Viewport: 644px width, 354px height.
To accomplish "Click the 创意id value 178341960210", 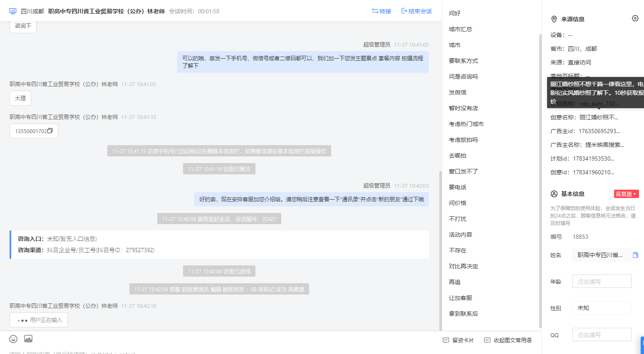I will 594,172.
